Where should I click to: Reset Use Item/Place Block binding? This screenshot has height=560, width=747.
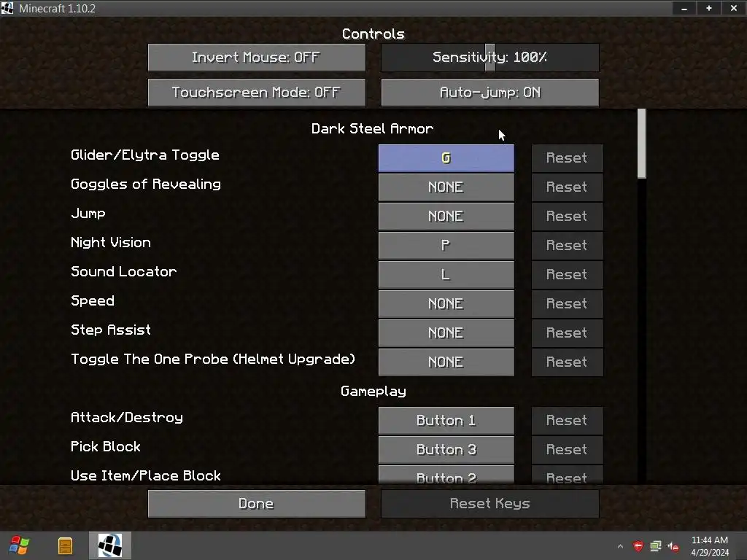point(567,475)
